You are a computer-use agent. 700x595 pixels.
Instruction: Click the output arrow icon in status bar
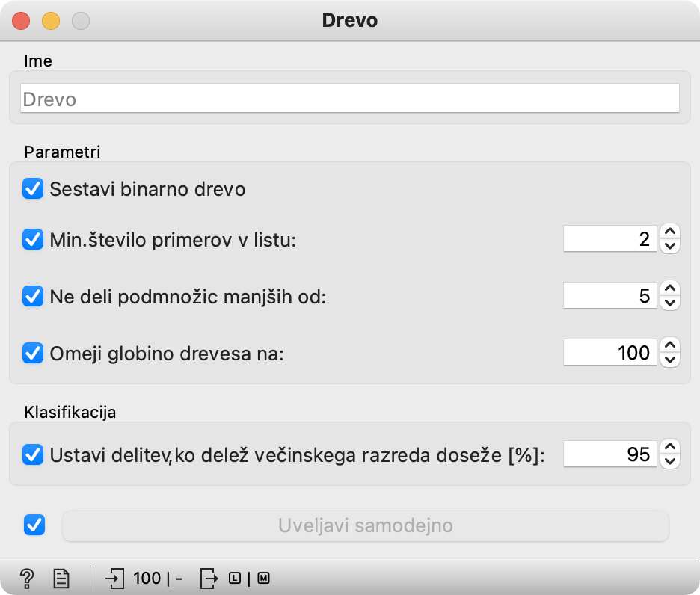[x=209, y=579]
